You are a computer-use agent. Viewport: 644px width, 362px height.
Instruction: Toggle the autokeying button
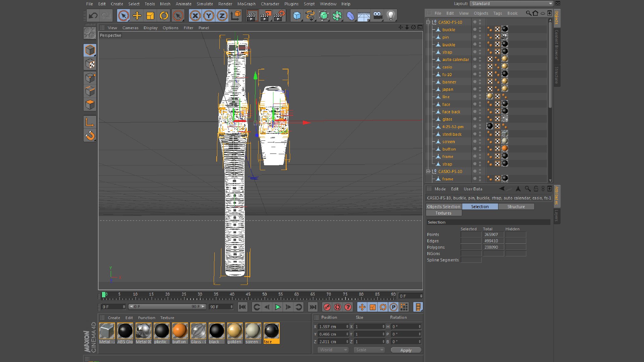pyautogui.click(x=337, y=307)
